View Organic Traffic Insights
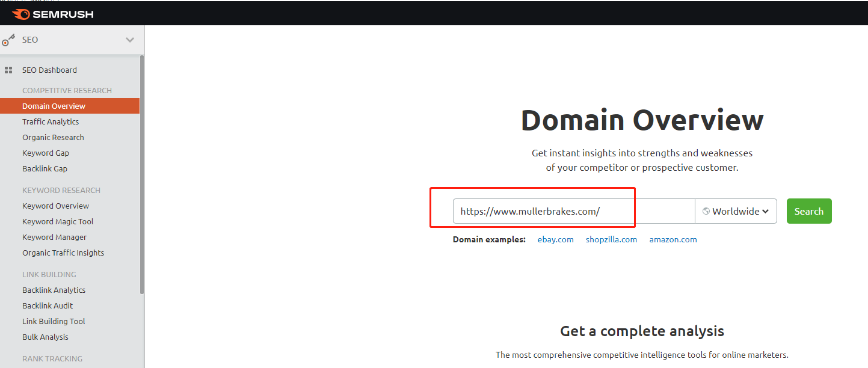This screenshot has width=868, height=368. [63, 253]
